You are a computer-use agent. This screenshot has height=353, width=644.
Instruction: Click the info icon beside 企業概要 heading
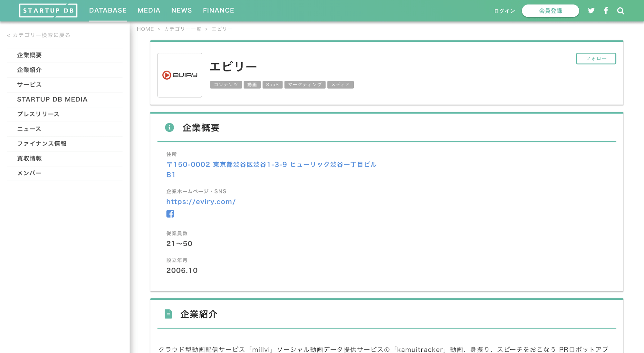coord(169,127)
